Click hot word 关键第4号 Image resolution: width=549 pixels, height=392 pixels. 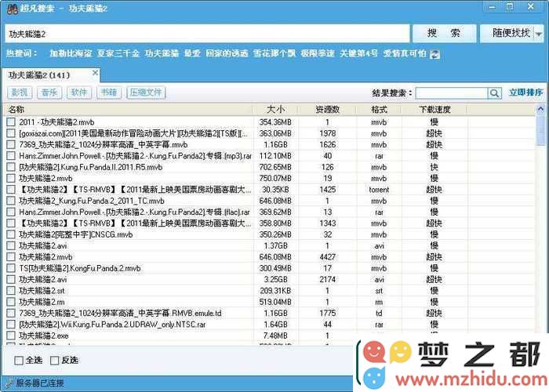(358, 53)
